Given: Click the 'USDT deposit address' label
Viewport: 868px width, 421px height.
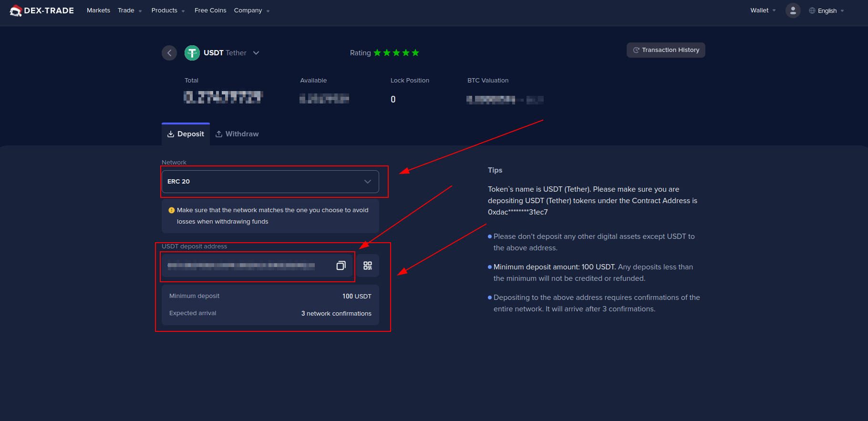Looking at the screenshot, I should click(x=195, y=246).
